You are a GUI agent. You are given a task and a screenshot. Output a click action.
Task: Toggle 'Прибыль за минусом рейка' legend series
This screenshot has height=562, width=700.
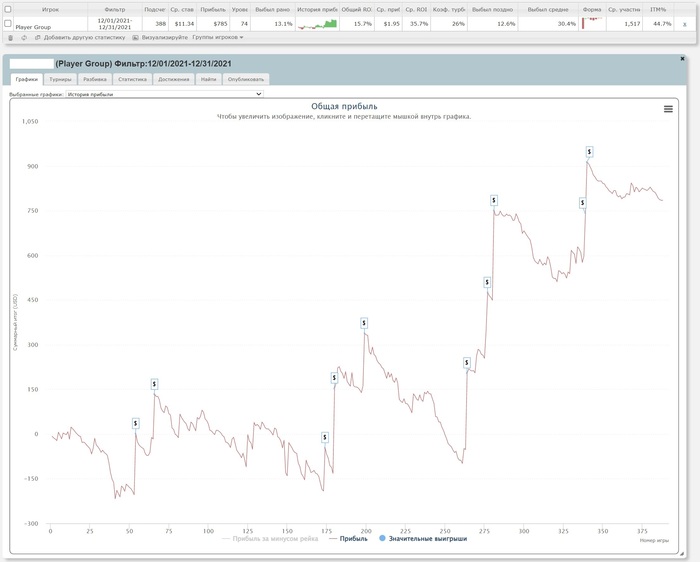[271, 539]
